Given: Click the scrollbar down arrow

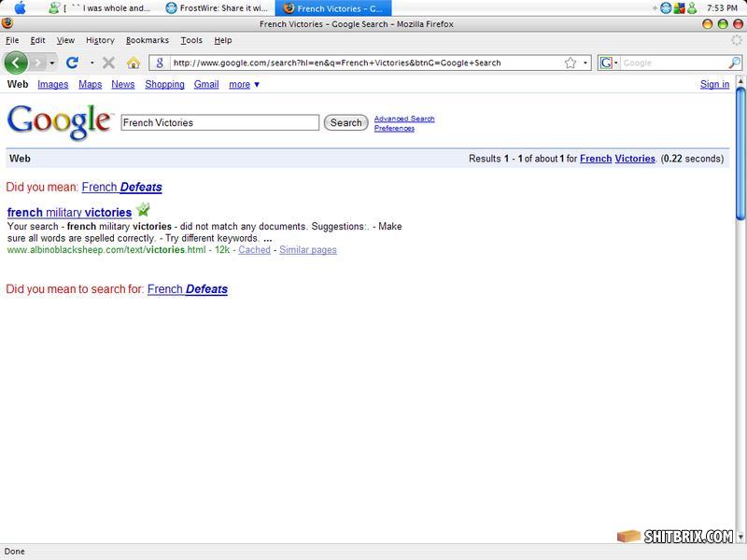Looking at the screenshot, I should coord(740,538).
